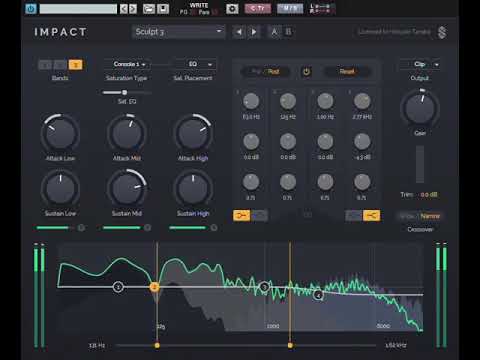Click the Attack High knob

(x=193, y=133)
